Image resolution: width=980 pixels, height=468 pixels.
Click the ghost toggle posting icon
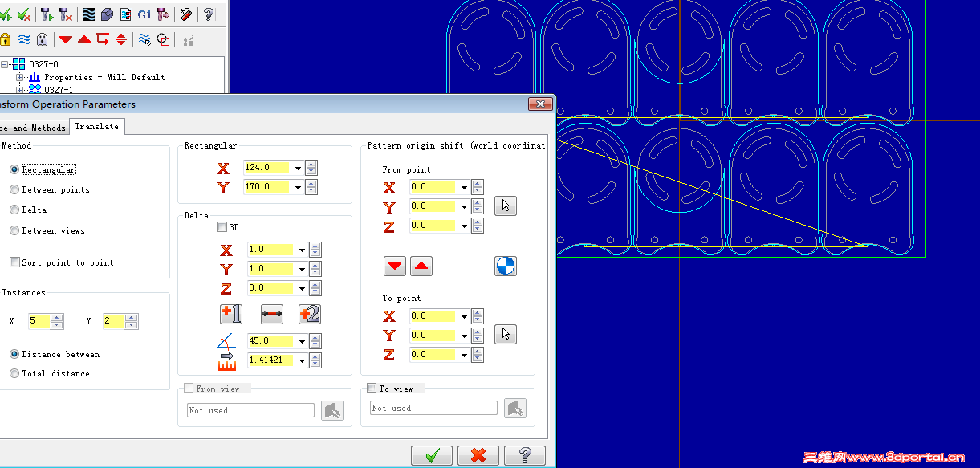point(43,39)
